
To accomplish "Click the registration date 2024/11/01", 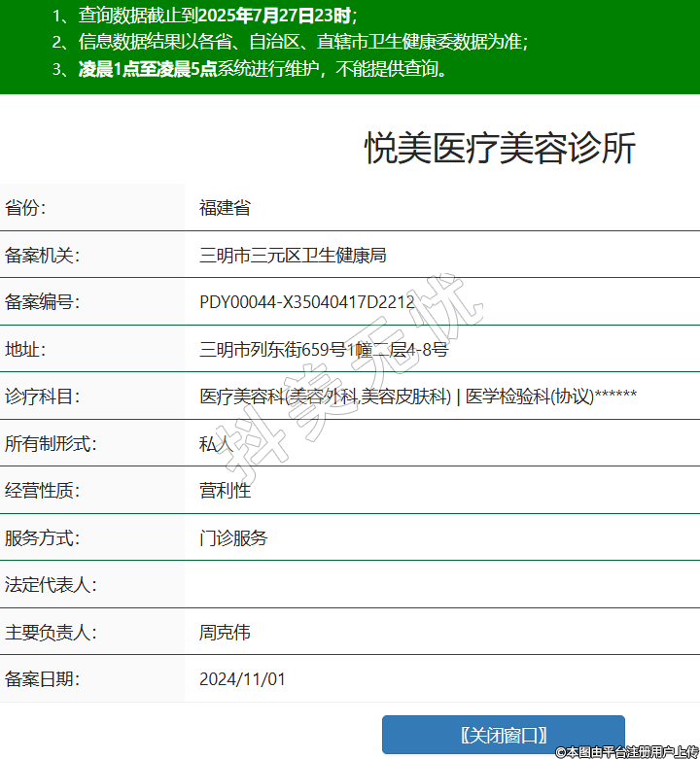I will pyautogui.click(x=242, y=679).
